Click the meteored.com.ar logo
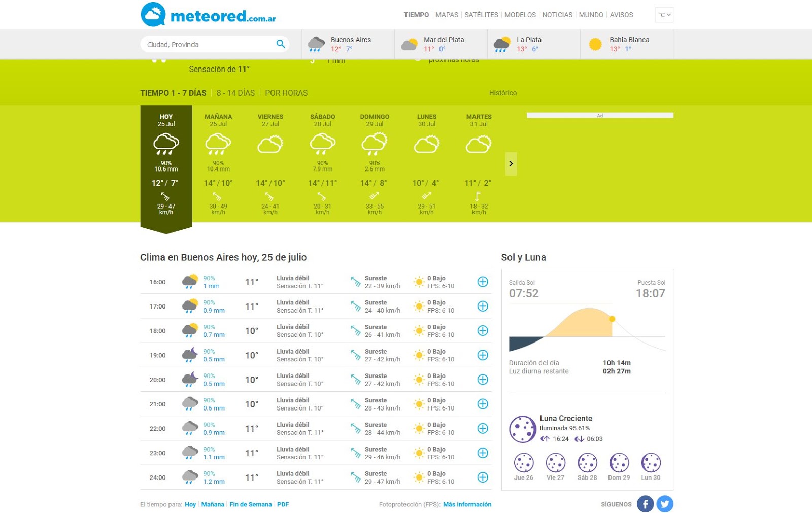The width and height of the screenshot is (812, 513). (208, 15)
